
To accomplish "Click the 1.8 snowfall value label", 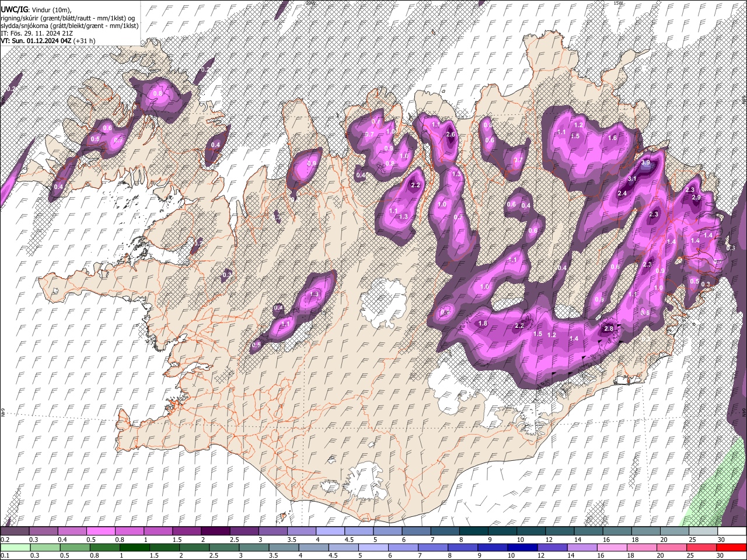I will tap(483, 324).
